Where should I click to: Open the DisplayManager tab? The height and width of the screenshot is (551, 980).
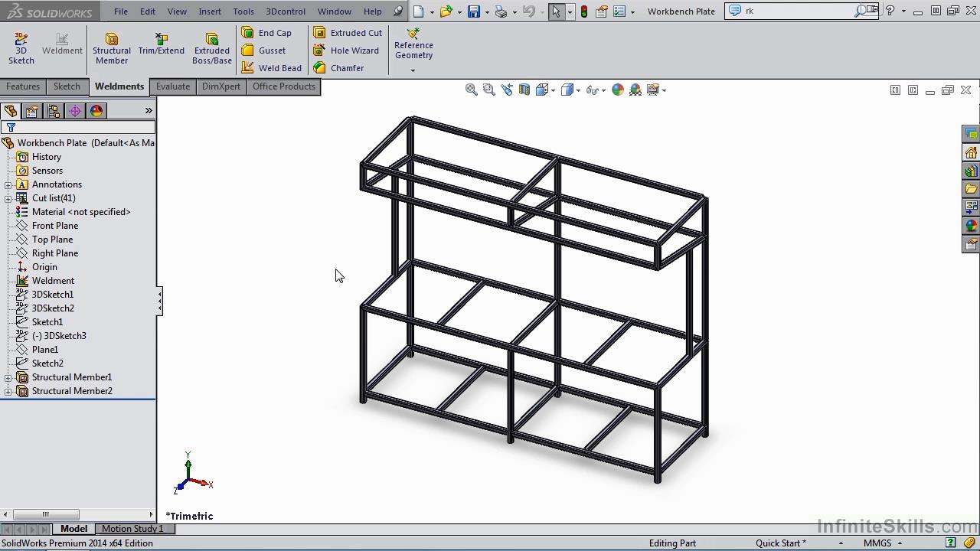pos(96,111)
